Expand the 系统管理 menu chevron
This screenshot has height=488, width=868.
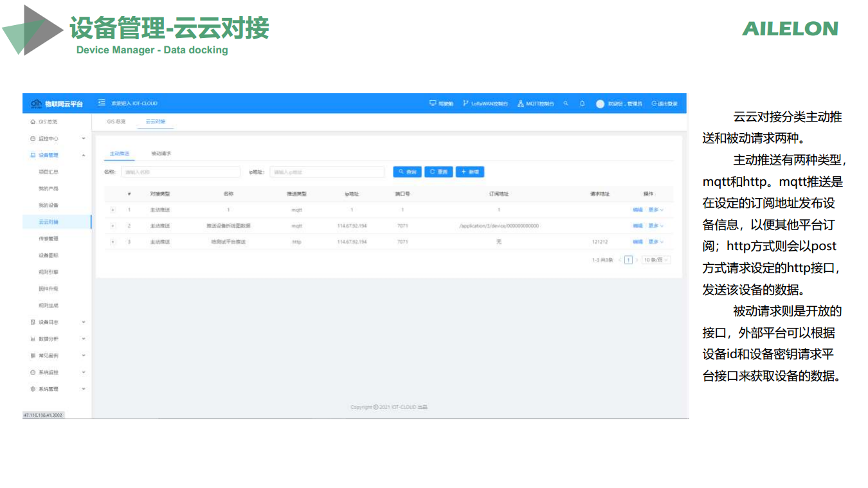(84, 389)
